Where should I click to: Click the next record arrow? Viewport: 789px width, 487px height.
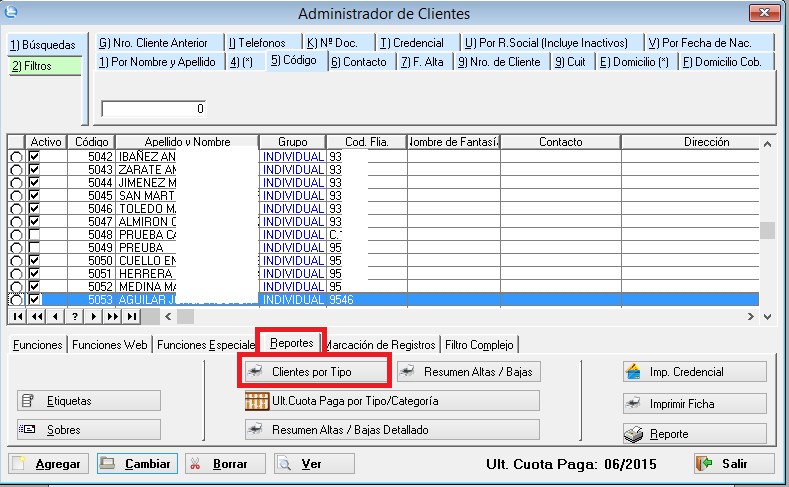tap(93, 316)
